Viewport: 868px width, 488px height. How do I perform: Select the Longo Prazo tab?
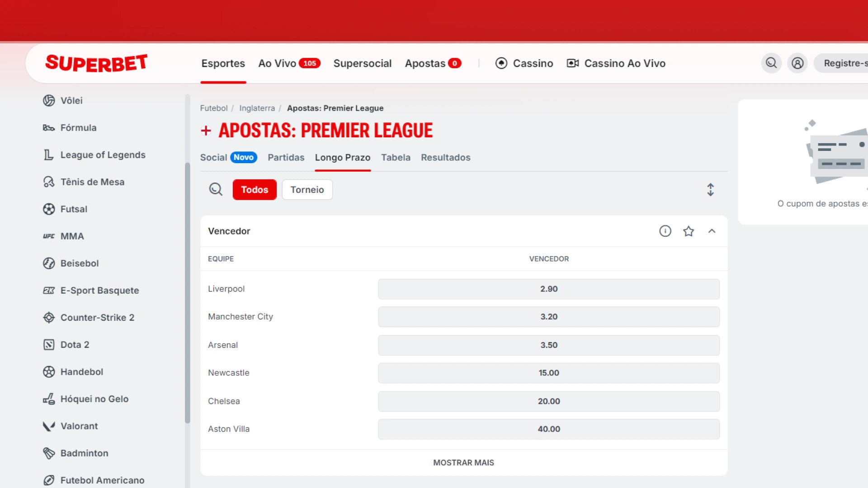(343, 157)
